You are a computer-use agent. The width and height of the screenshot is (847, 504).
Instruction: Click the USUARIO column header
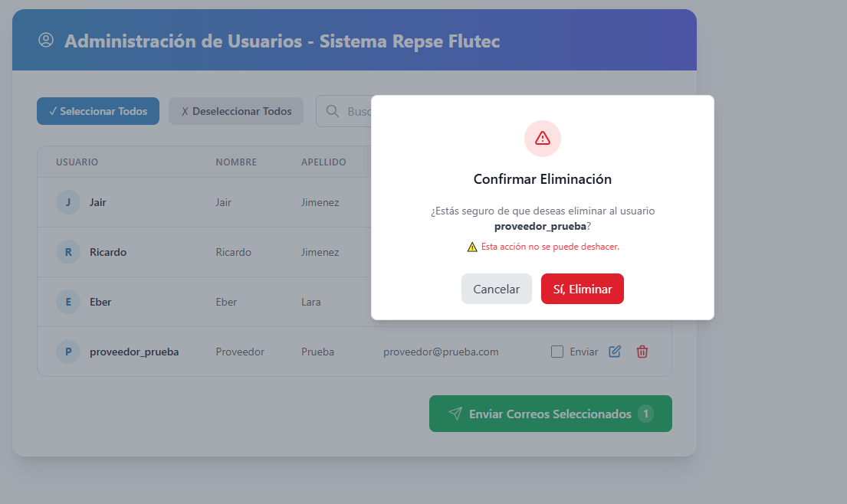[77, 162]
